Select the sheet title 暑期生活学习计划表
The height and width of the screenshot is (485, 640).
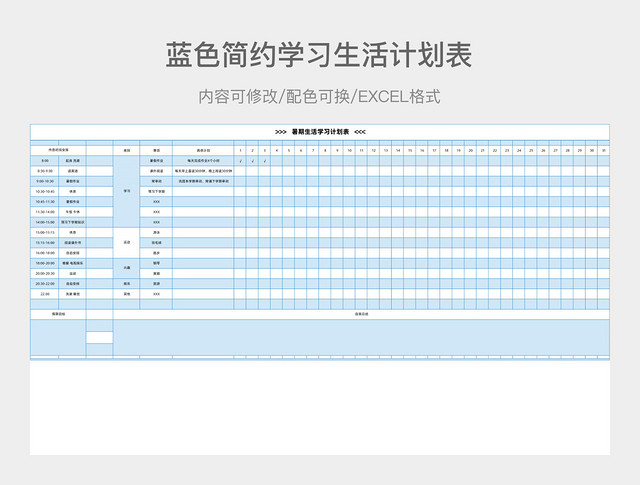point(320,132)
